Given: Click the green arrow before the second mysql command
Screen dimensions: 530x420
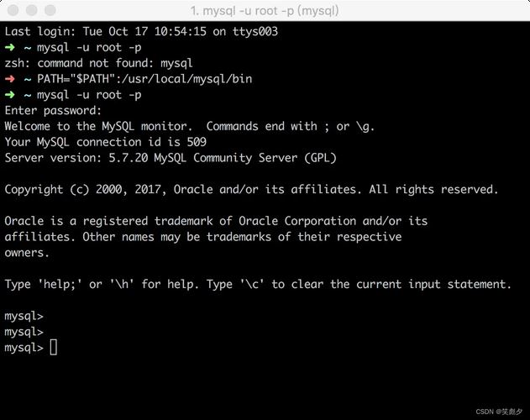Looking at the screenshot, I should coord(10,95).
